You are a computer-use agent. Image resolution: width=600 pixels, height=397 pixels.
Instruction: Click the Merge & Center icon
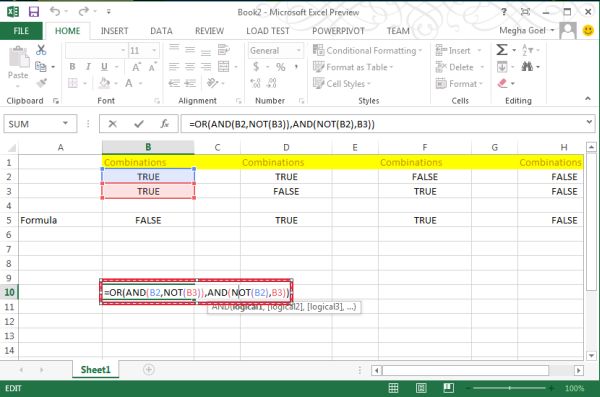click(223, 67)
